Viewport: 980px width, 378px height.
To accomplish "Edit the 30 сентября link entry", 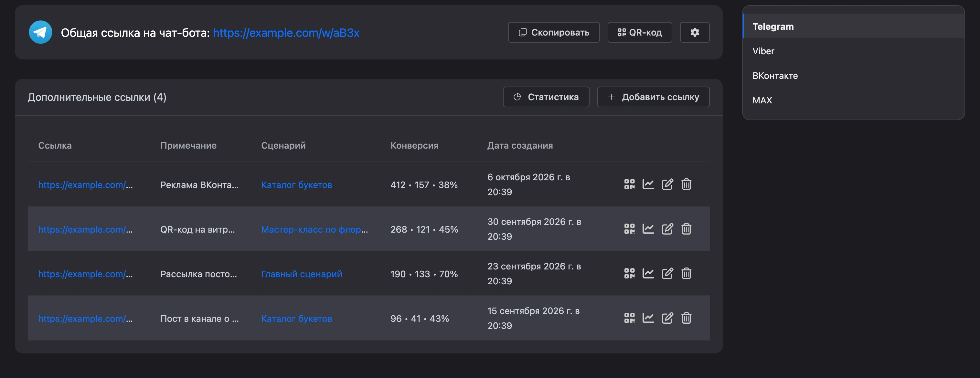I will tap(667, 229).
